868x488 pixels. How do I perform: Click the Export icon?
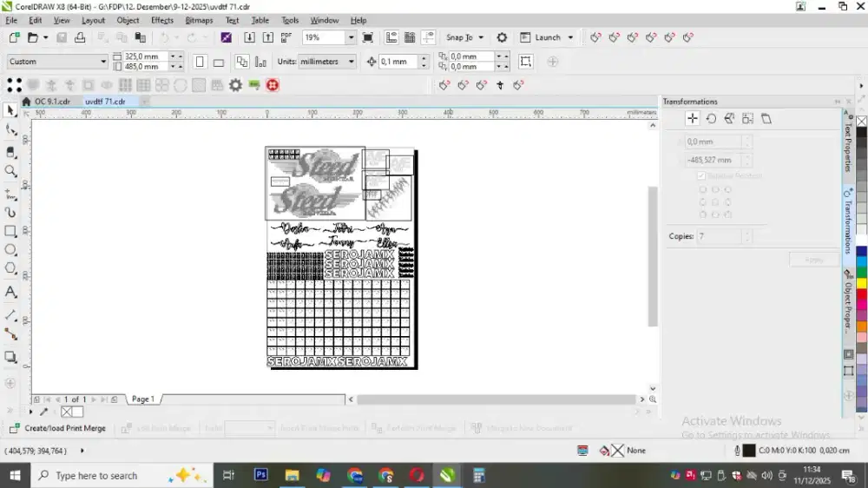268,37
